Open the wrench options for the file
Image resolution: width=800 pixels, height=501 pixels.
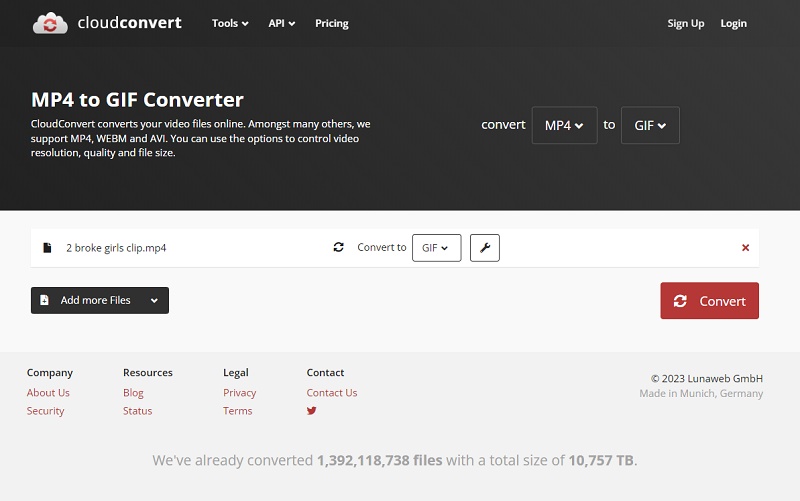[x=485, y=248]
